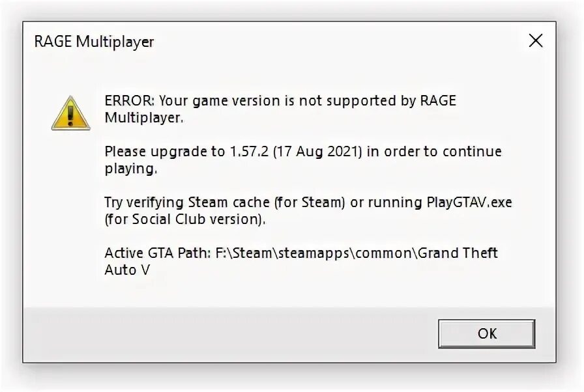The width and height of the screenshot is (584, 392).
Task: Click the 'Grand Theft' words in the path
Action: pyautogui.click(x=458, y=253)
